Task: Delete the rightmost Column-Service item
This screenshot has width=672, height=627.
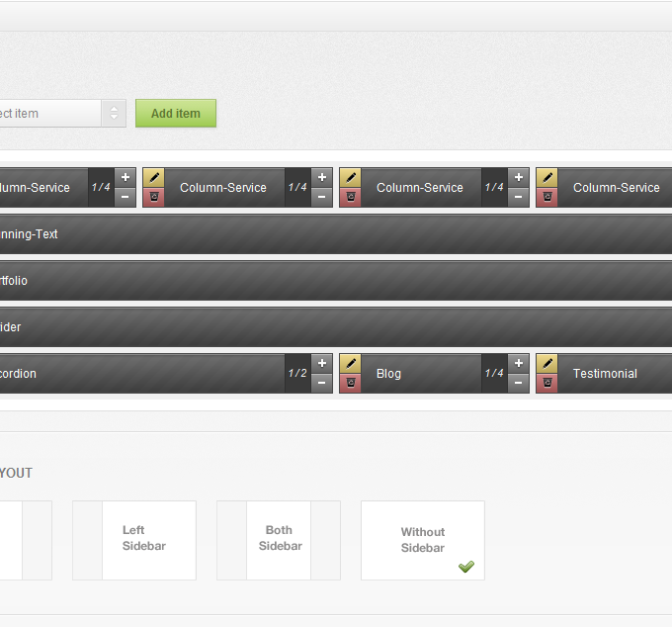Action: coord(546,198)
